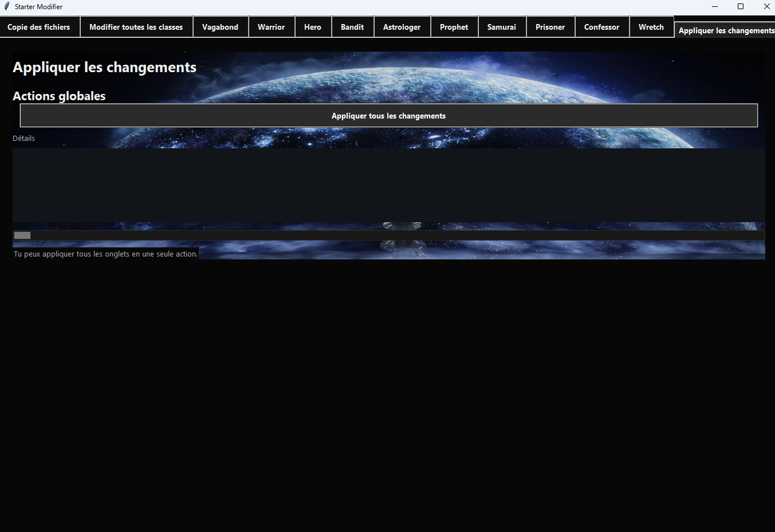Click the 'Détails' label
The height and width of the screenshot is (532, 775).
[x=24, y=139]
